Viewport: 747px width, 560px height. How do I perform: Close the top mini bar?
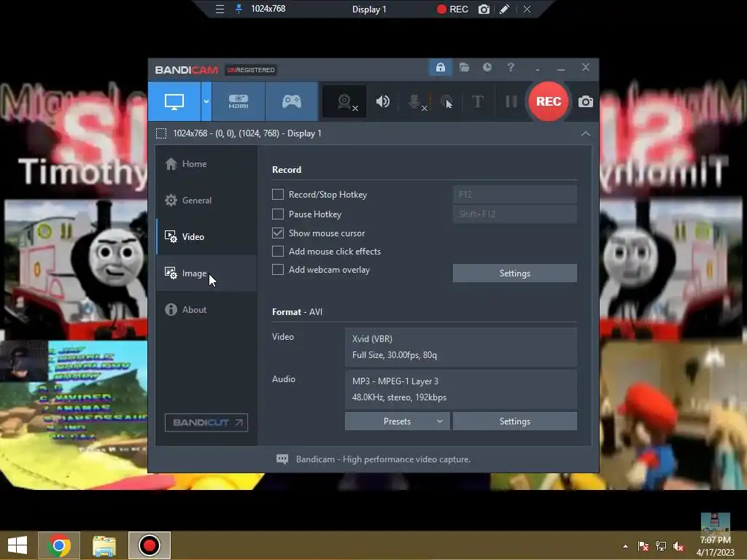tap(527, 9)
